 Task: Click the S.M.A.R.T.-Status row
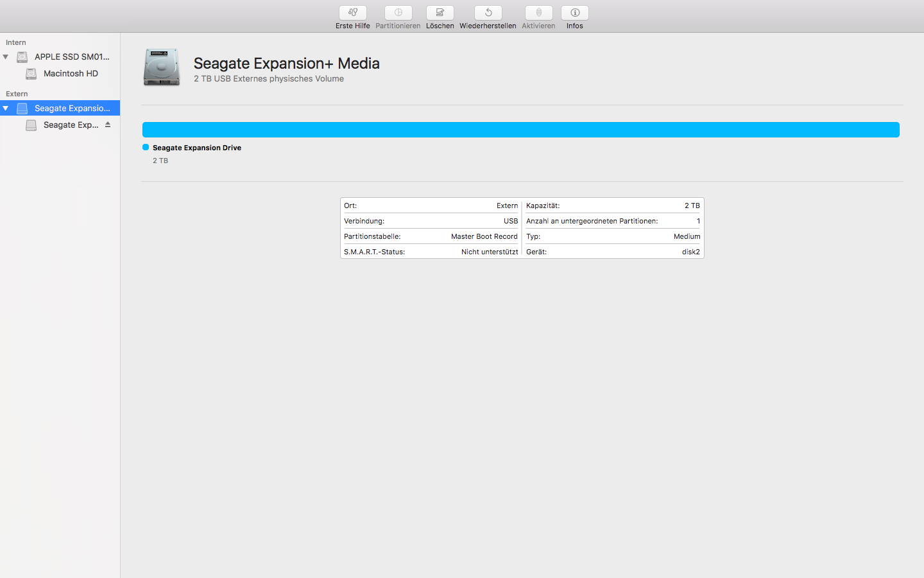click(431, 252)
